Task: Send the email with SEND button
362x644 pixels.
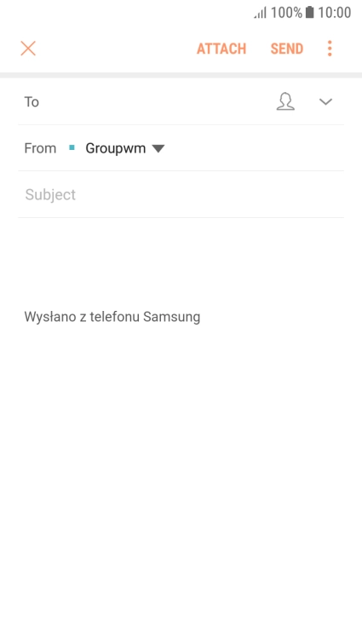Action: tap(287, 49)
